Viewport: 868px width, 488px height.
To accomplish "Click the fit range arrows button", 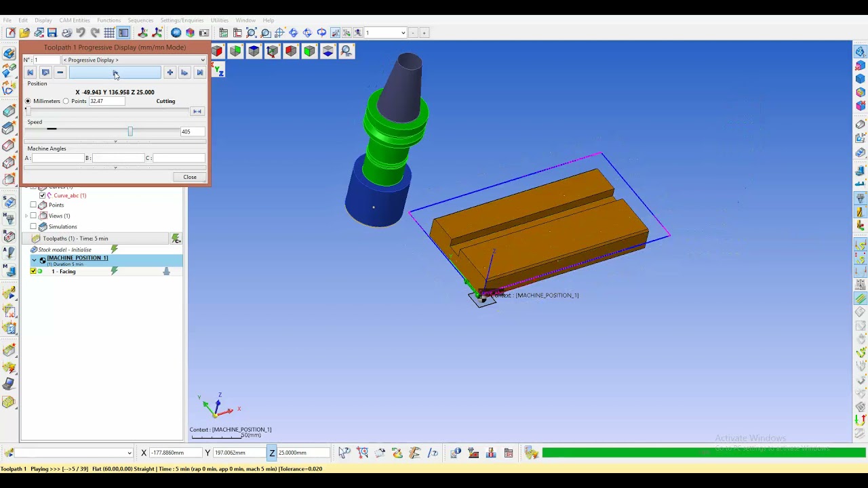I will pos(197,111).
